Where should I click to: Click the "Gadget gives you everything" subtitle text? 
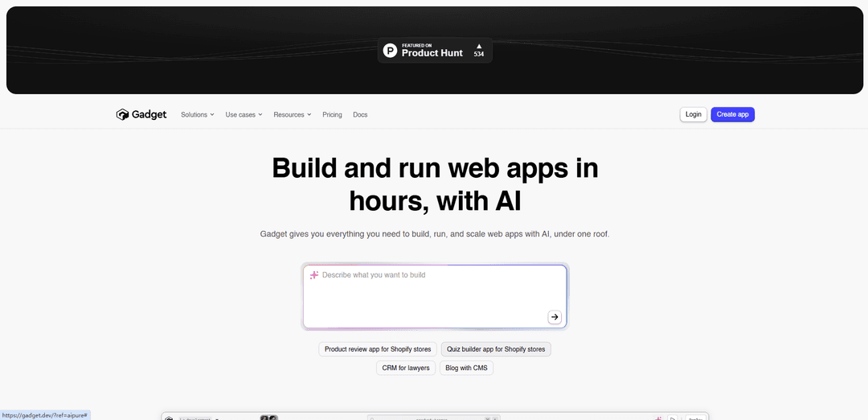(x=435, y=234)
